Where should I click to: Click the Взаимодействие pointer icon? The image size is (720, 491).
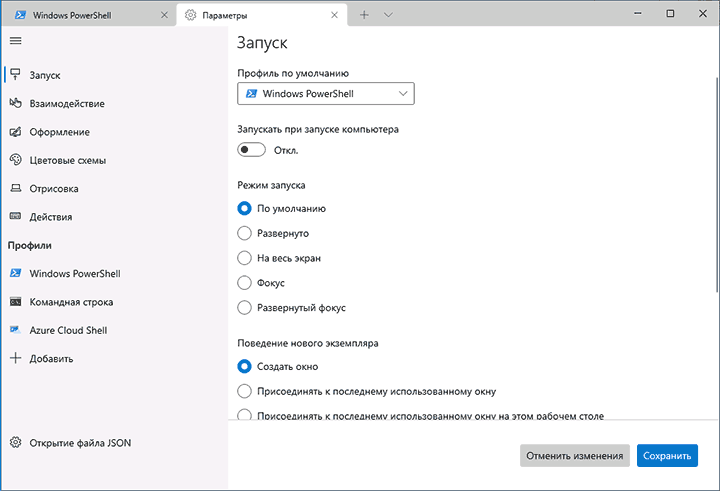(16, 103)
